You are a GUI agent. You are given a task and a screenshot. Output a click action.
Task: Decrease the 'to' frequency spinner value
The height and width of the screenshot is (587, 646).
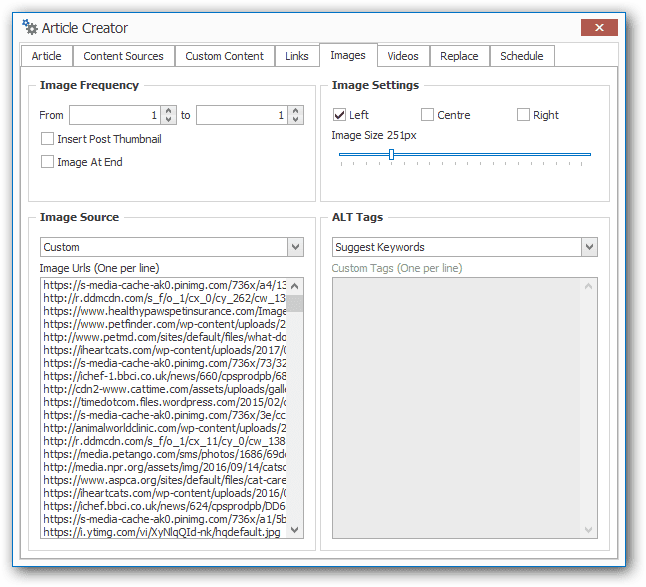point(295,119)
